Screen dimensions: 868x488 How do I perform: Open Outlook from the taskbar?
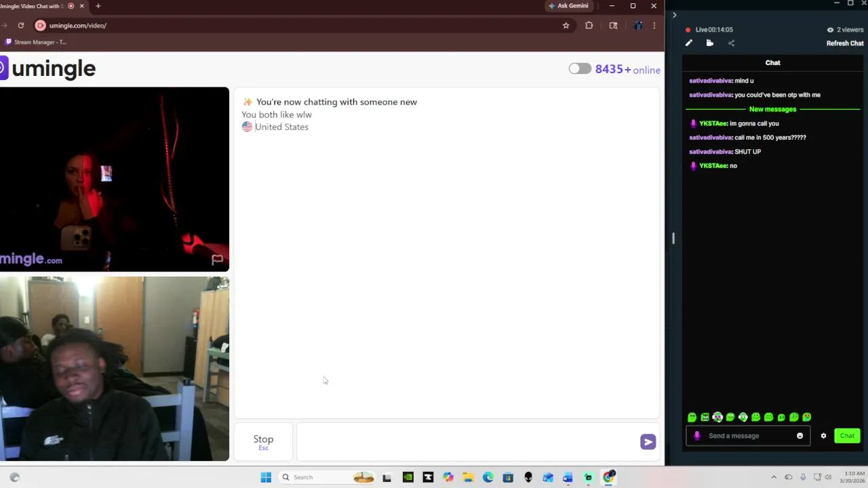[548, 477]
